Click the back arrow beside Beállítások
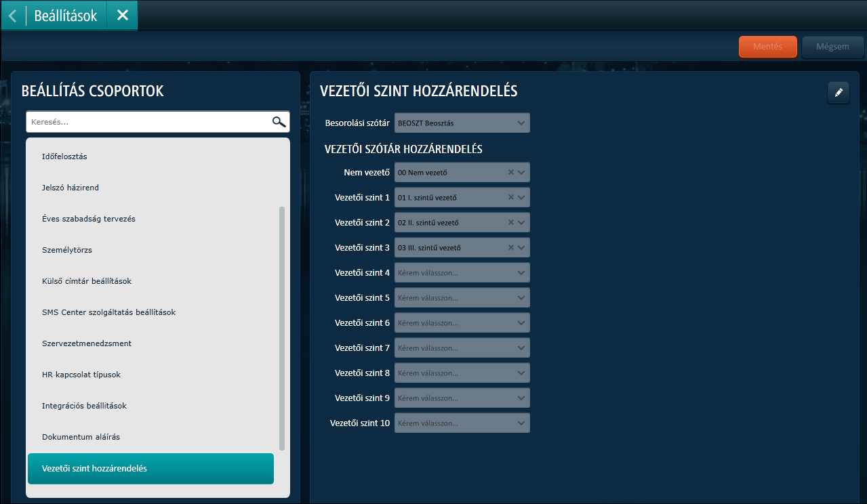The height and width of the screenshot is (504, 867). point(13,16)
